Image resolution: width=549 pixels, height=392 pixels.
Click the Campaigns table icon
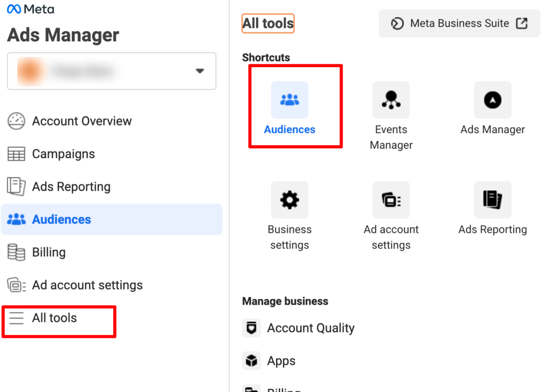[x=16, y=154]
